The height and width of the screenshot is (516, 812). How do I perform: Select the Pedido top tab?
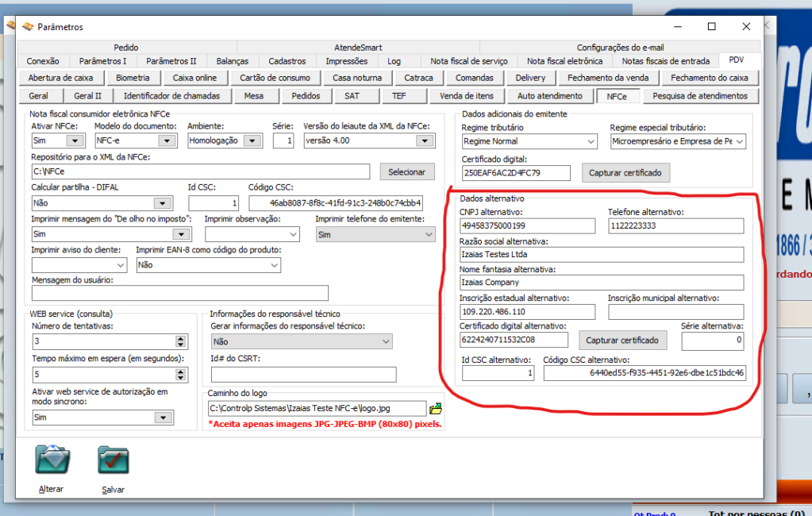click(x=126, y=47)
